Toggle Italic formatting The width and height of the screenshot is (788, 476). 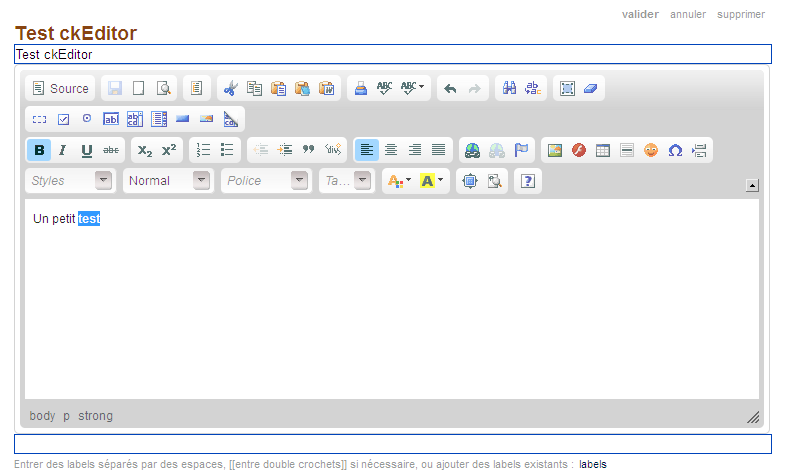[62, 150]
